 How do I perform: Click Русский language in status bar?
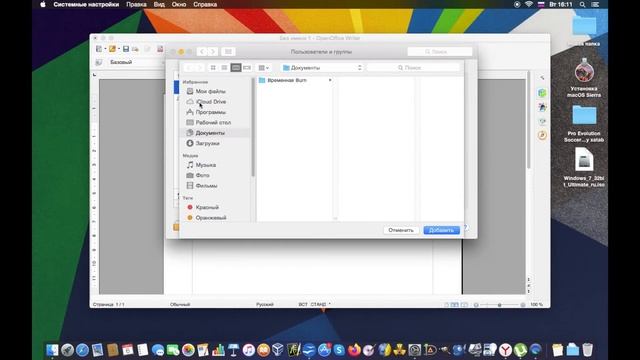pos(265,304)
